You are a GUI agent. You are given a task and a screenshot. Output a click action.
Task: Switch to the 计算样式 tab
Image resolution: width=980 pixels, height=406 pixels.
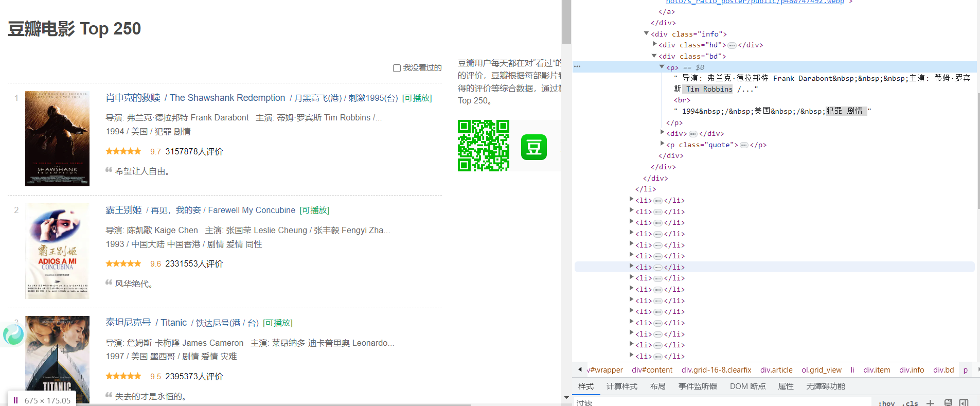622,386
